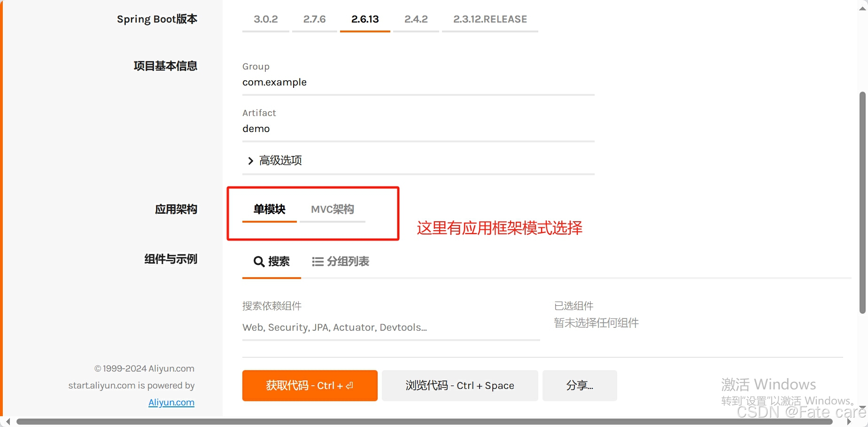868x427 pixels.
Task: Click the 浏览代码 button
Action: pyautogui.click(x=460, y=386)
